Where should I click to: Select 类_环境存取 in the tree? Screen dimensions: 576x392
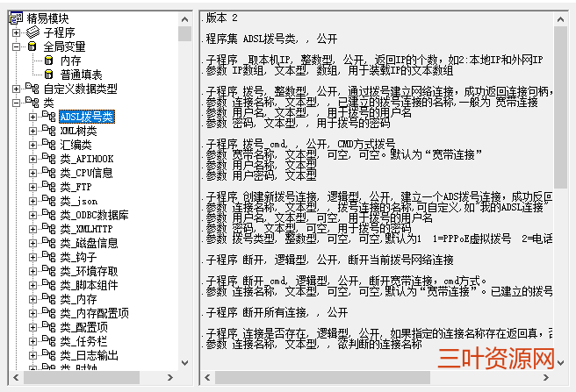click(x=89, y=271)
